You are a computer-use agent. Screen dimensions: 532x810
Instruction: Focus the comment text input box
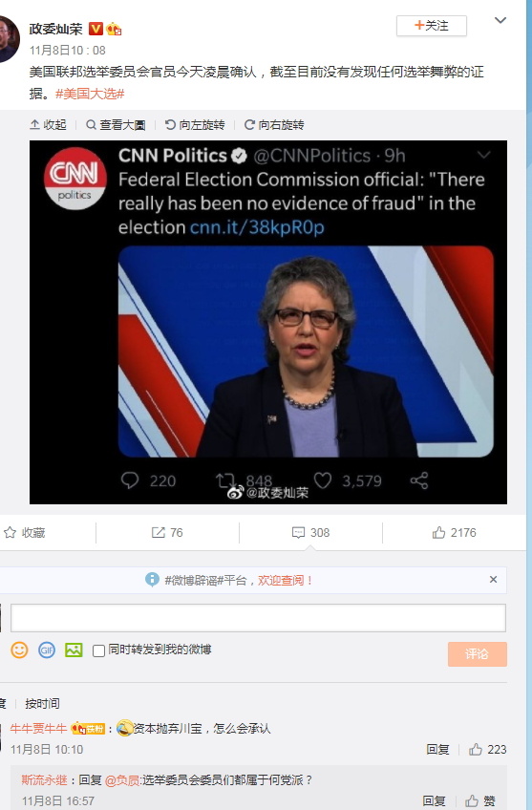258,618
